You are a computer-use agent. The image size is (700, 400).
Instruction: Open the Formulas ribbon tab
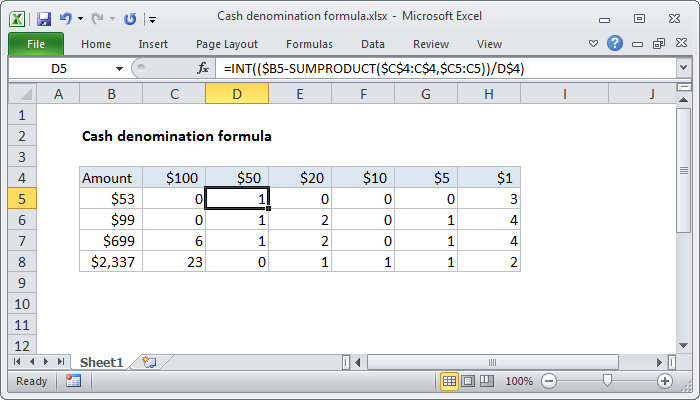[x=309, y=44]
